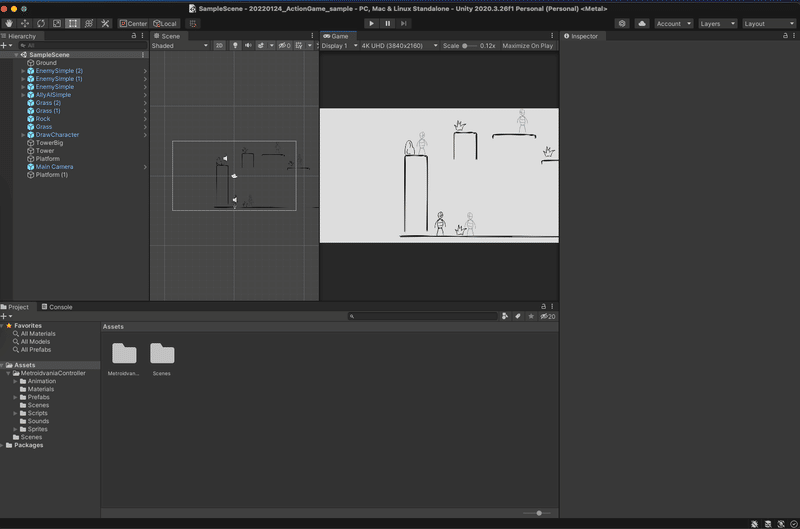Screen dimensions: 800x529
Task: Switch to the Console tab
Action: (x=57, y=307)
